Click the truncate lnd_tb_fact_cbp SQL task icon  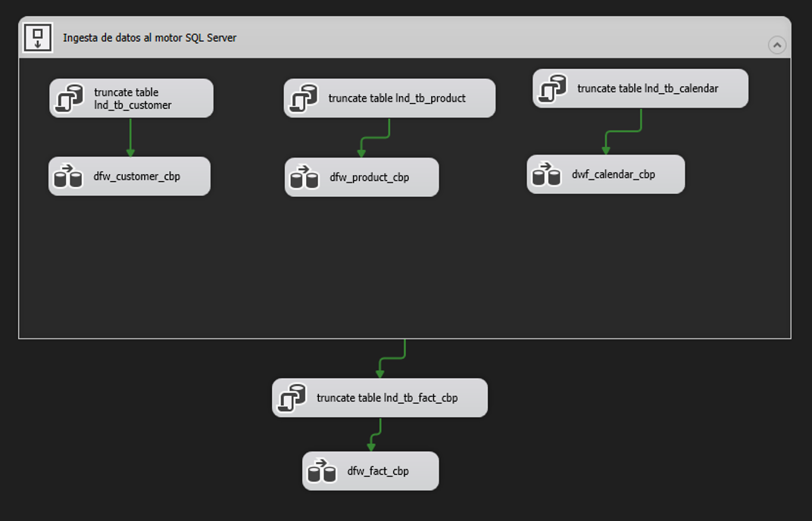(x=292, y=398)
